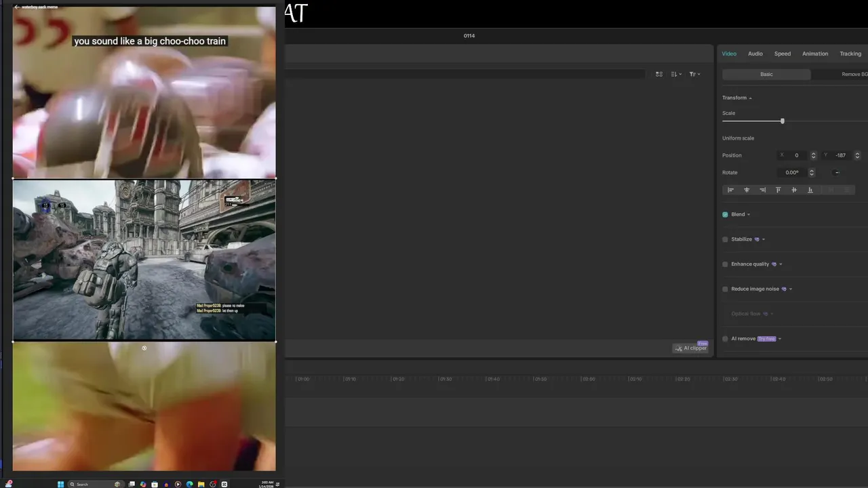Align clip to the left edge

coord(730,190)
